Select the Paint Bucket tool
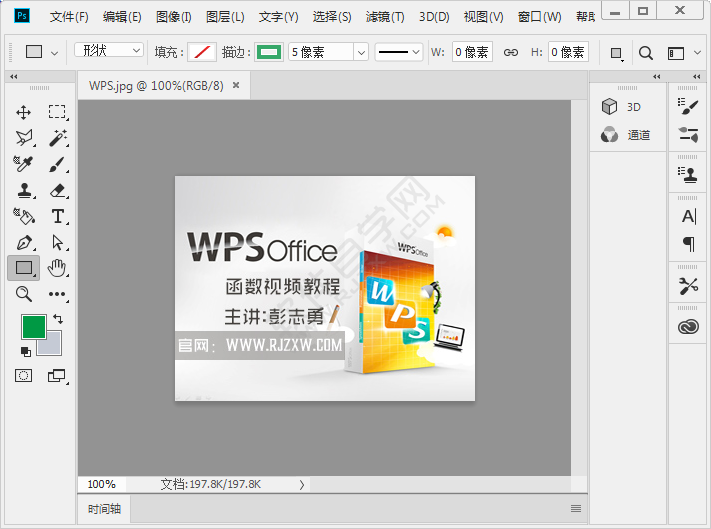The height and width of the screenshot is (529, 711). coord(24,217)
